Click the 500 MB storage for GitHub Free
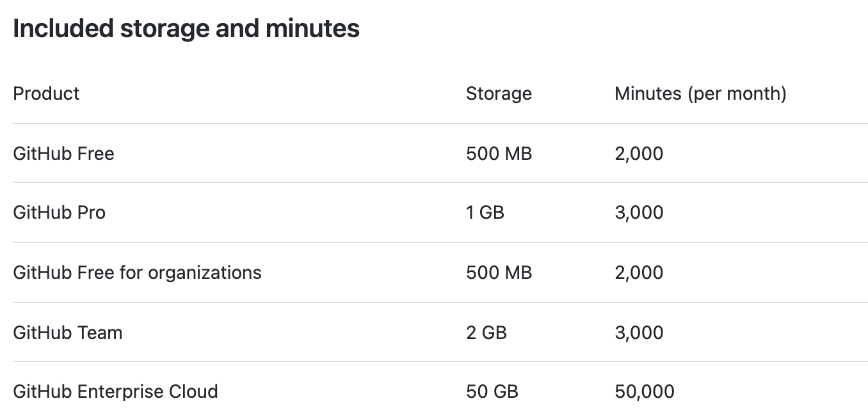 pos(499,153)
